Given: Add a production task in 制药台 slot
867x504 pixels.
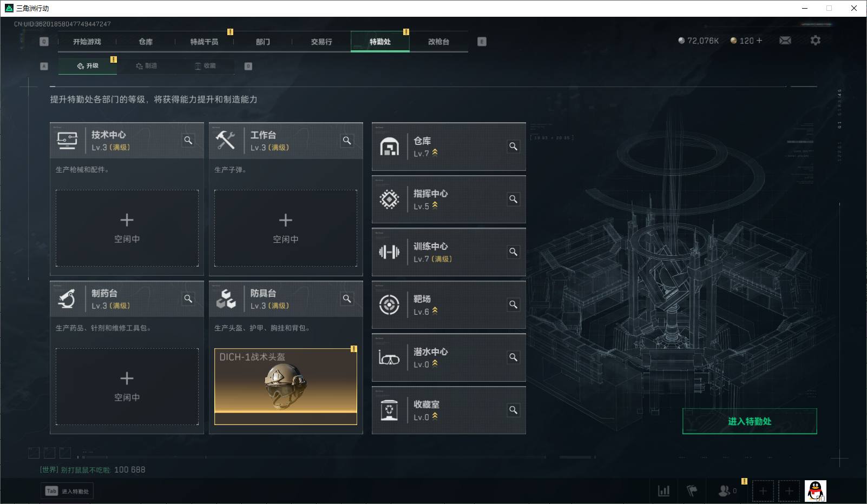Looking at the screenshot, I should coord(127,387).
